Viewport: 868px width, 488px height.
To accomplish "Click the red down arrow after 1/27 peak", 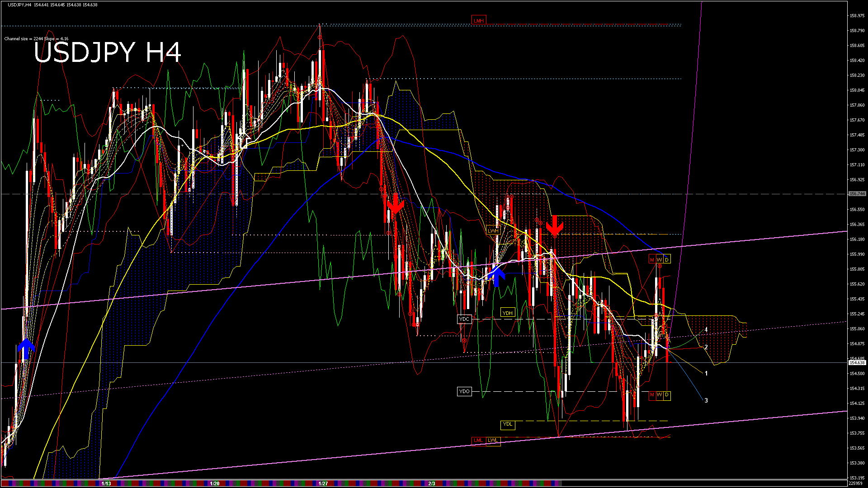I will pos(395,204).
